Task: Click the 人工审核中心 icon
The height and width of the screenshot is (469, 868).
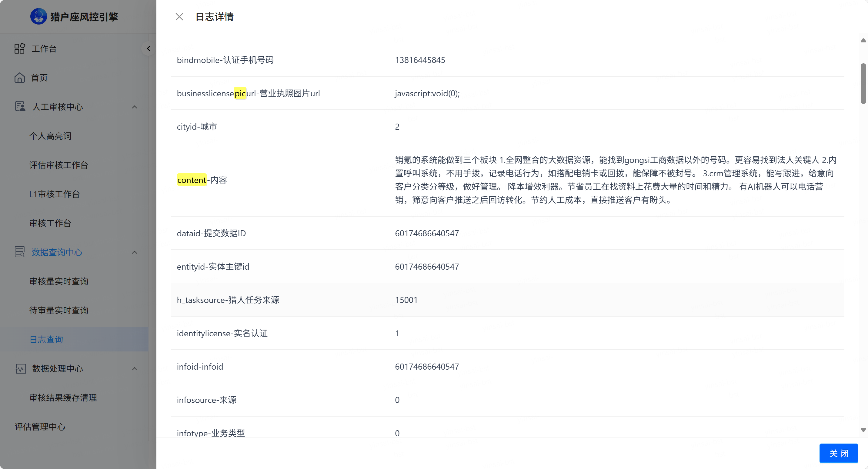Action: pyautogui.click(x=20, y=106)
